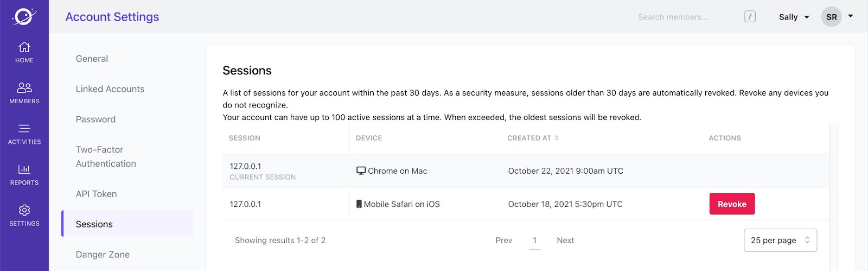The width and height of the screenshot is (868, 271).
Task: Click the Search members field
Action: [684, 17]
